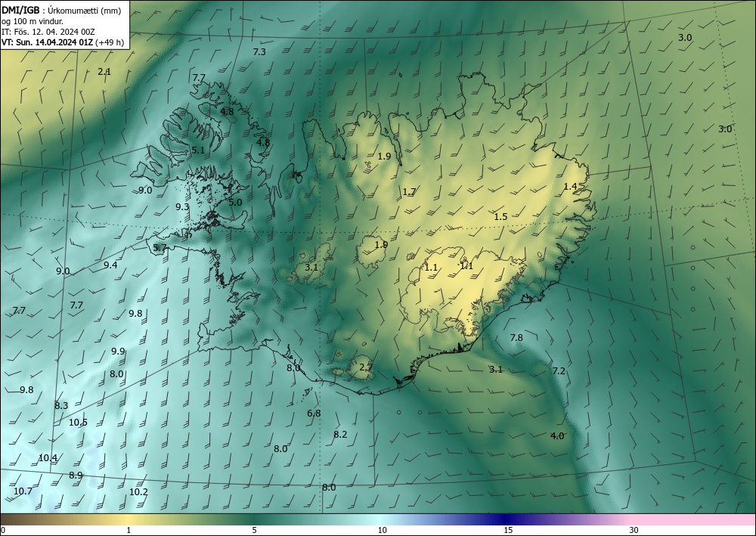This screenshot has height=536, width=756.
Task: Click the '0' label on the color scale
Action: (3, 531)
